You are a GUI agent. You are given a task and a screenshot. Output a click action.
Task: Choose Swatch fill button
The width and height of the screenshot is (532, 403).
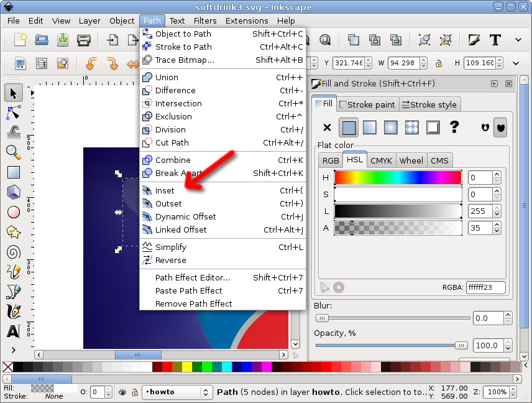[x=433, y=127]
